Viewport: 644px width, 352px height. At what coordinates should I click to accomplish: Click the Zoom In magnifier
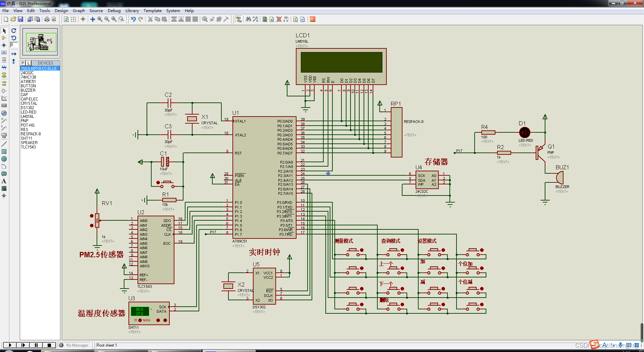[x=100, y=19]
